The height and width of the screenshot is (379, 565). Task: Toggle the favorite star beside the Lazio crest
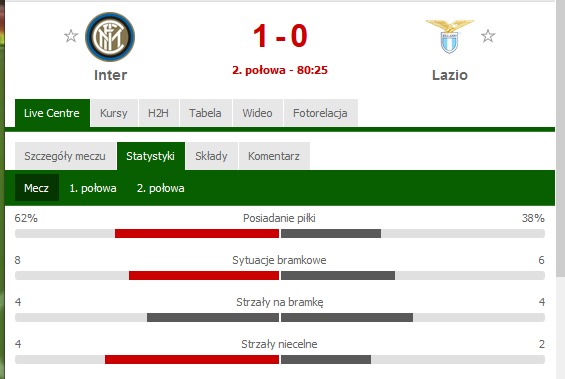(x=488, y=36)
